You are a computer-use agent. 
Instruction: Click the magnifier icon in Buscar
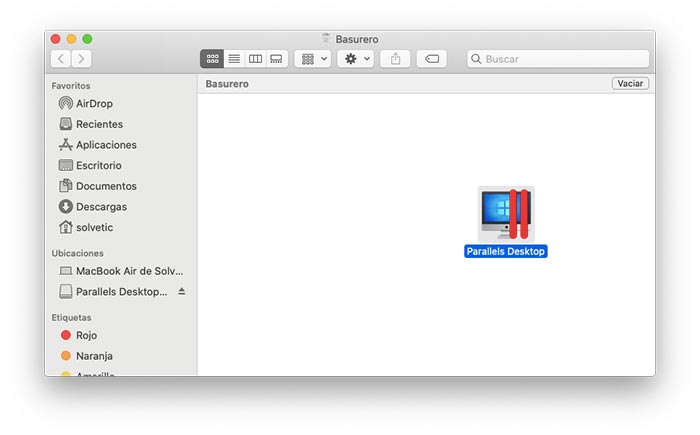point(476,59)
